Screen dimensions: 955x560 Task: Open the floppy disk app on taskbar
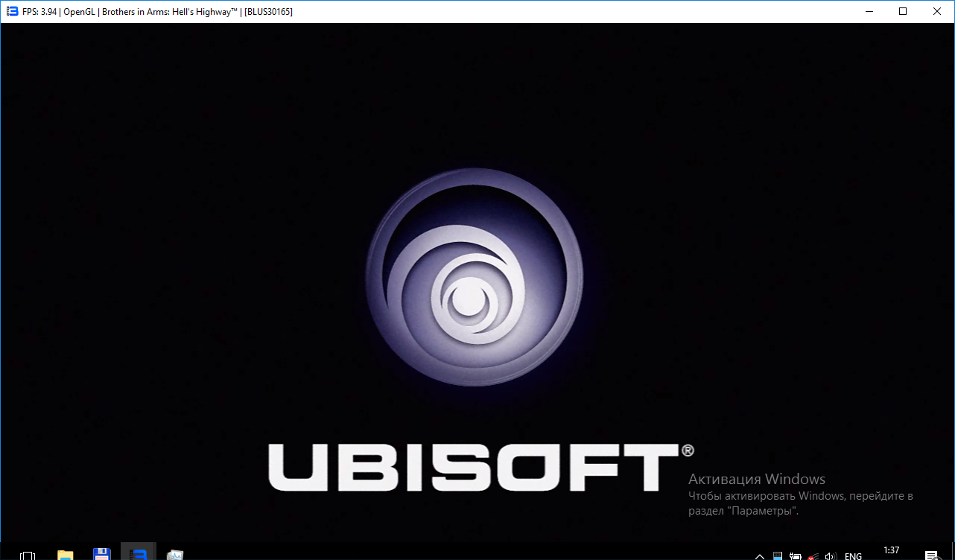click(x=102, y=554)
